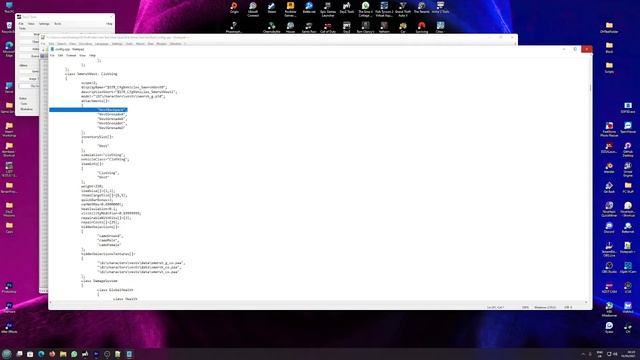
Task: Open the GitHub Desktop shortcut
Action: pos(628,149)
